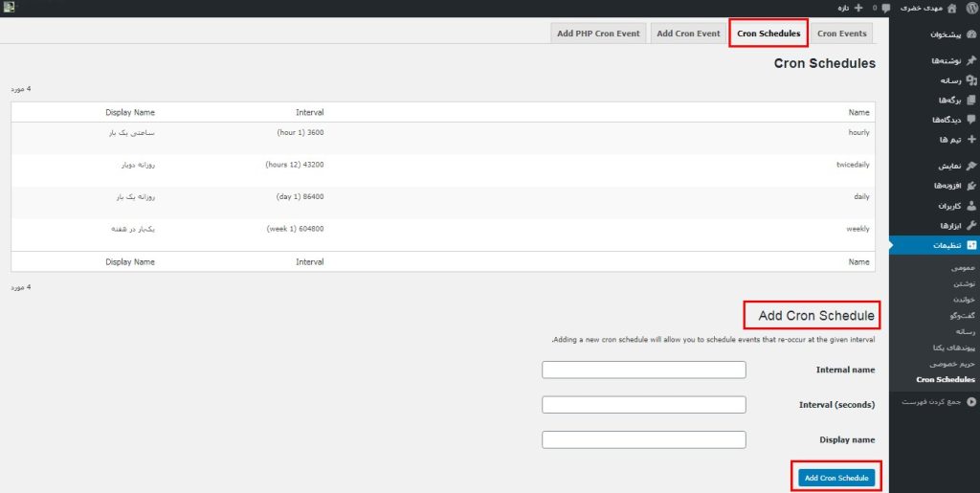The height and width of the screenshot is (493, 980).
Task: Select the "hourly" schedule name cell
Action: (x=858, y=132)
